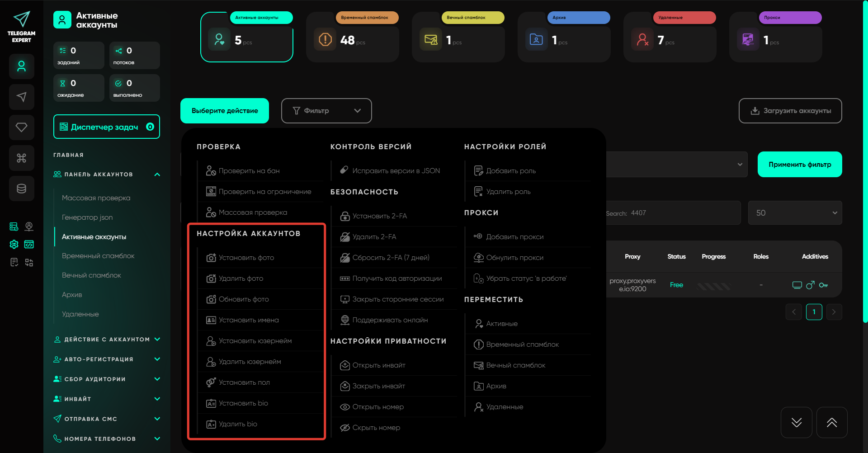Screen dimensions: 868x453
Task: Click the double-chevron scroll up button
Action: 831,422
